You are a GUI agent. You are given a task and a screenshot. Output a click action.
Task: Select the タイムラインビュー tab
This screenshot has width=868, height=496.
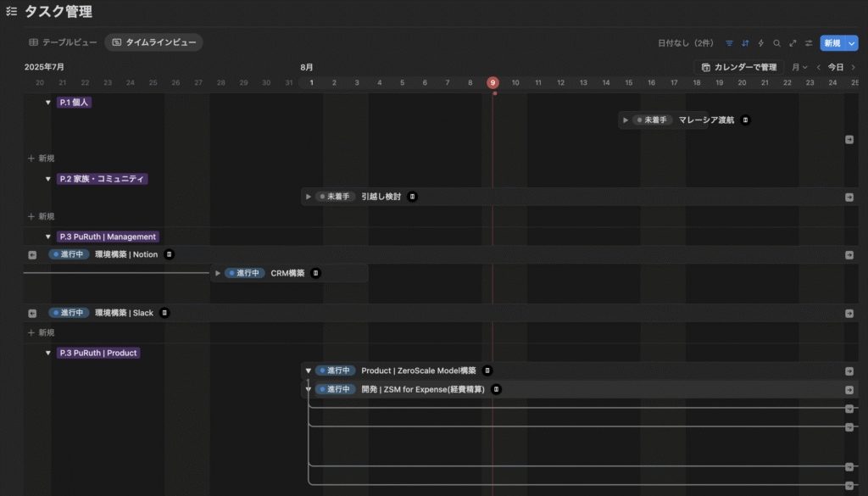(x=153, y=42)
